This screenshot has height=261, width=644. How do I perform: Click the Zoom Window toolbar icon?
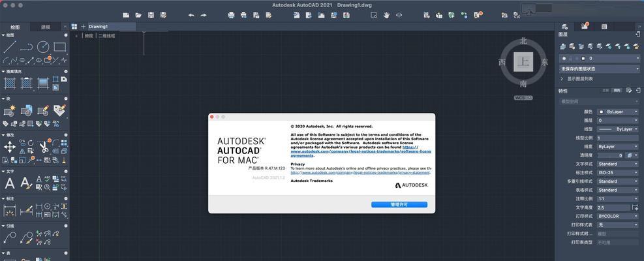pyautogui.click(x=374, y=15)
